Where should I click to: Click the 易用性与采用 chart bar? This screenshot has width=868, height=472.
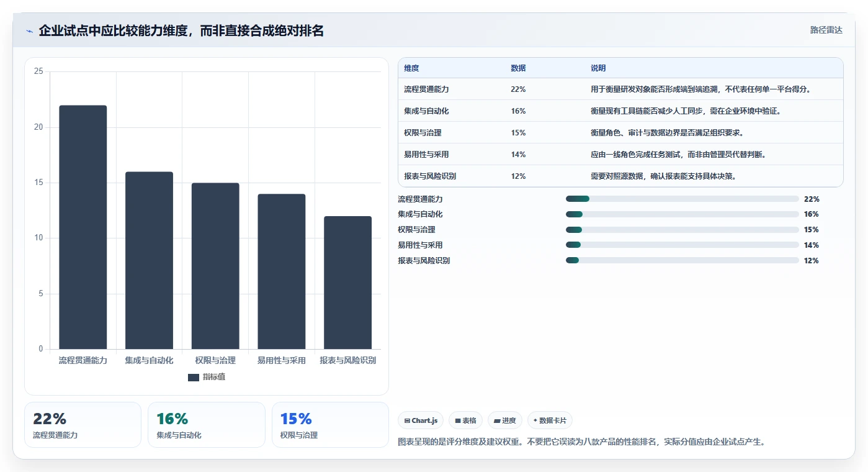click(x=282, y=271)
